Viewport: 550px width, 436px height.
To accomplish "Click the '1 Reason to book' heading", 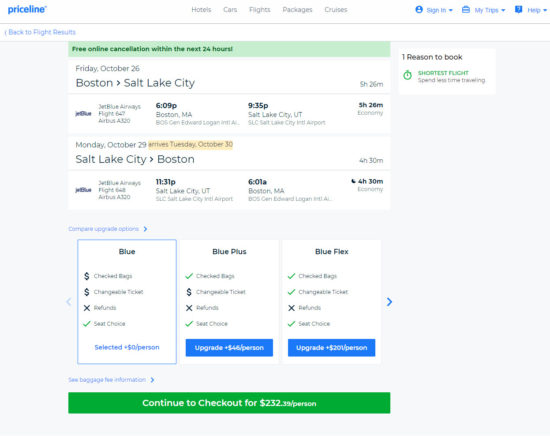I will (432, 57).
